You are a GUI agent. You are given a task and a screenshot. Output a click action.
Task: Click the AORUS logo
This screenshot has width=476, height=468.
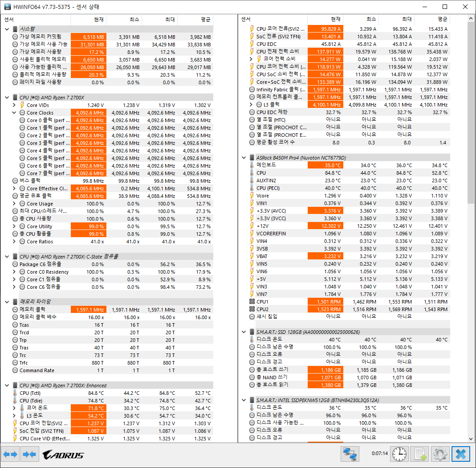click(x=63, y=455)
